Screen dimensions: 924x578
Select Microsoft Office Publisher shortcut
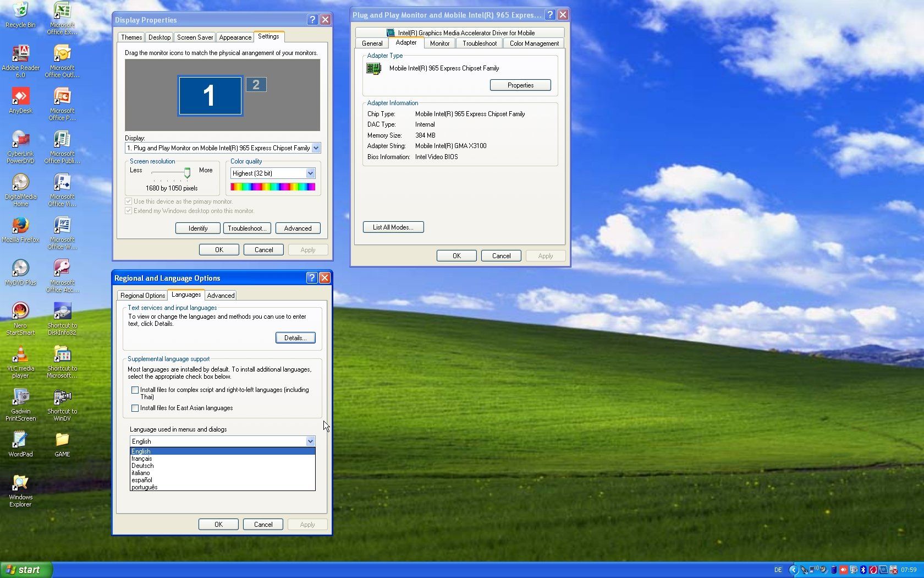point(62,147)
